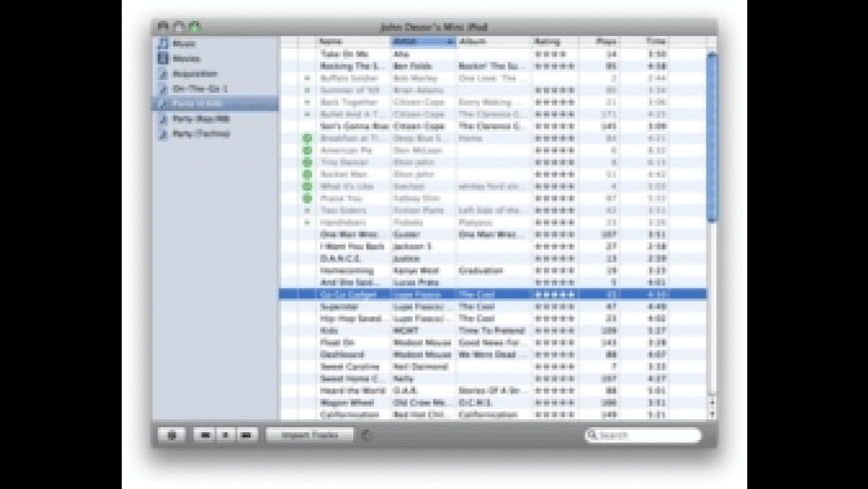Click the vertical scrollbar thumb
The height and width of the screenshot is (489, 868).
click(x=712, y=138)
